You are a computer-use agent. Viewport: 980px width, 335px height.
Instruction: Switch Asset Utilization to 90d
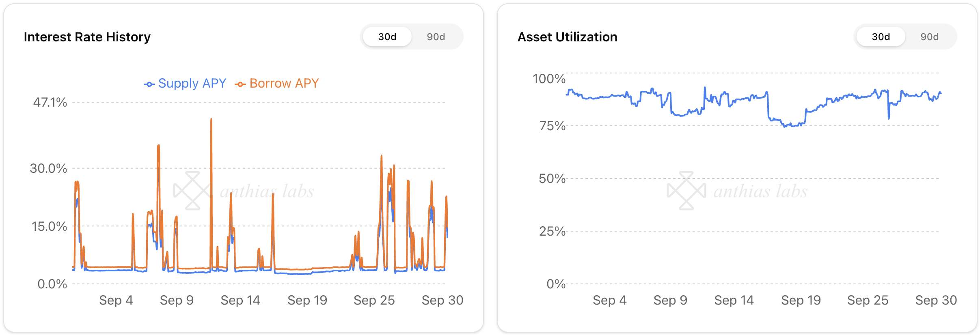tap(929, 37)
